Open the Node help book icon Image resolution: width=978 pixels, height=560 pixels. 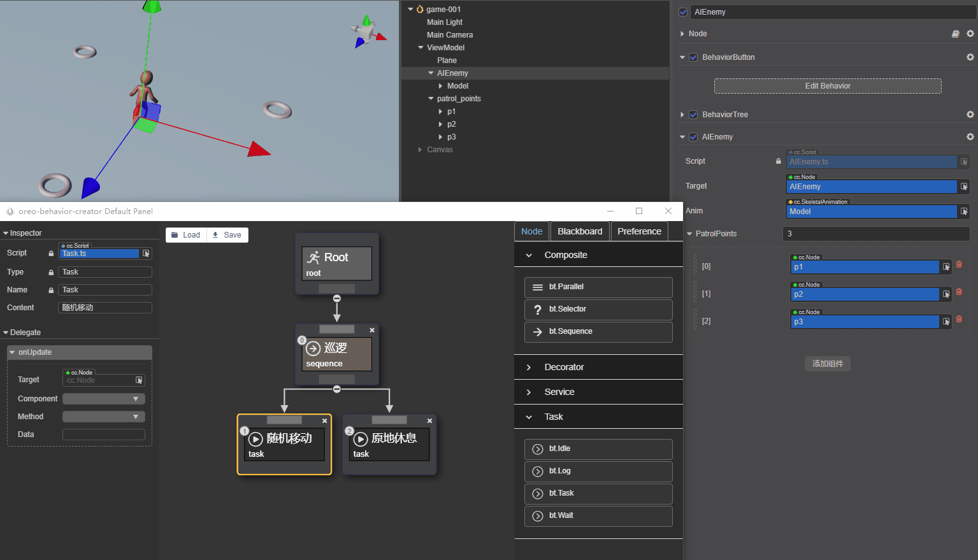[955, 34]
